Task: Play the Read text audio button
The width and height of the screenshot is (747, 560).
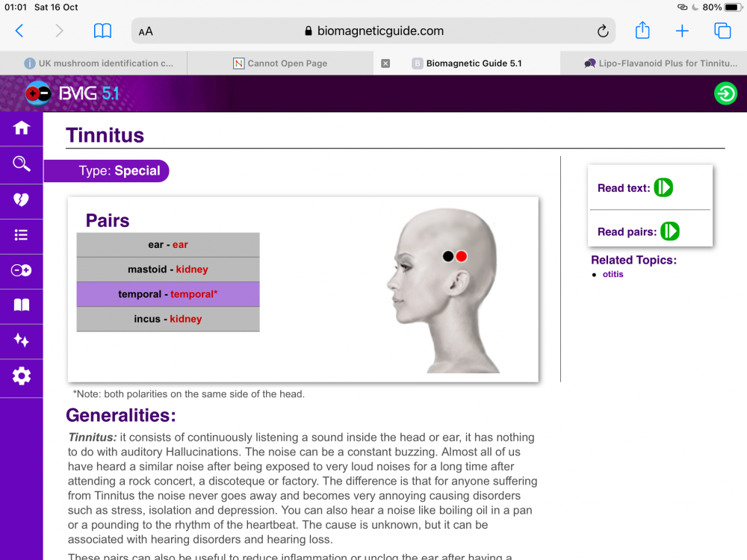Action: coord(663,188)
